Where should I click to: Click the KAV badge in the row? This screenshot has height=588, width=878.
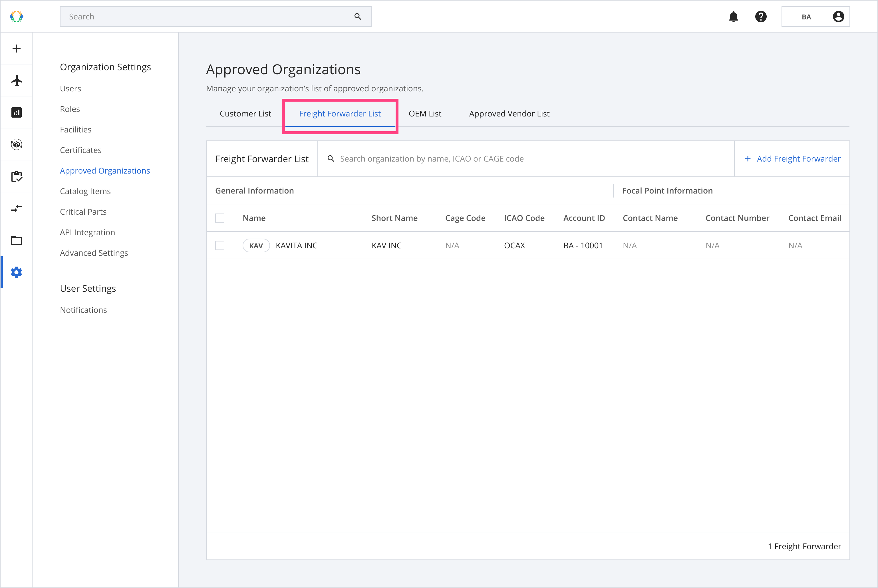click(x=256, y=246)
